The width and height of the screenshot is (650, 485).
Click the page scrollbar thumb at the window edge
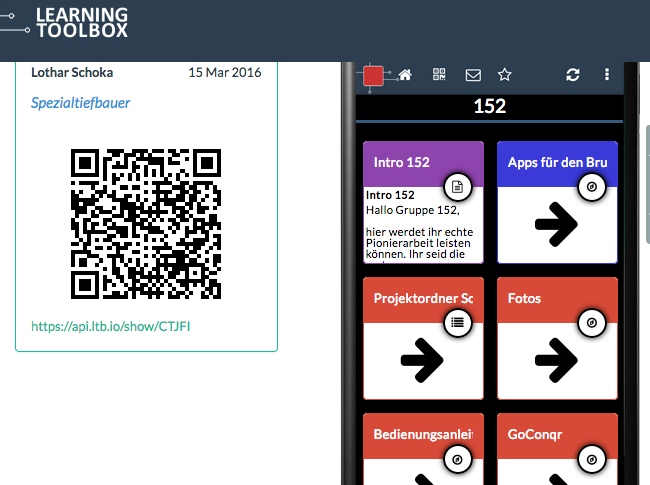pos(648,184)
